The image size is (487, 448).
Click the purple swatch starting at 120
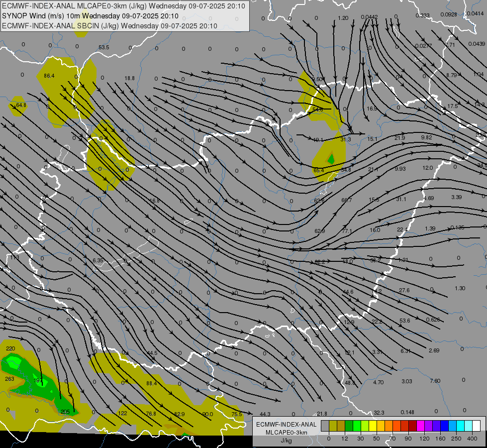(x=429, y=426)
